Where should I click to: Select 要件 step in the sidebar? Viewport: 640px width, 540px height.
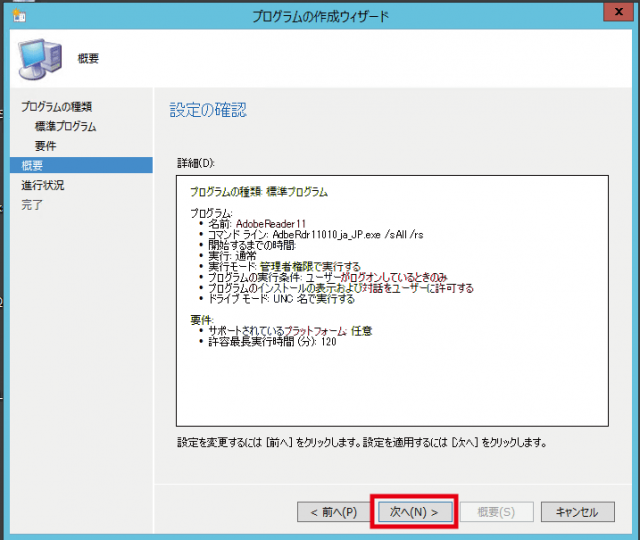pyautogui.click(x=45, y=146)
